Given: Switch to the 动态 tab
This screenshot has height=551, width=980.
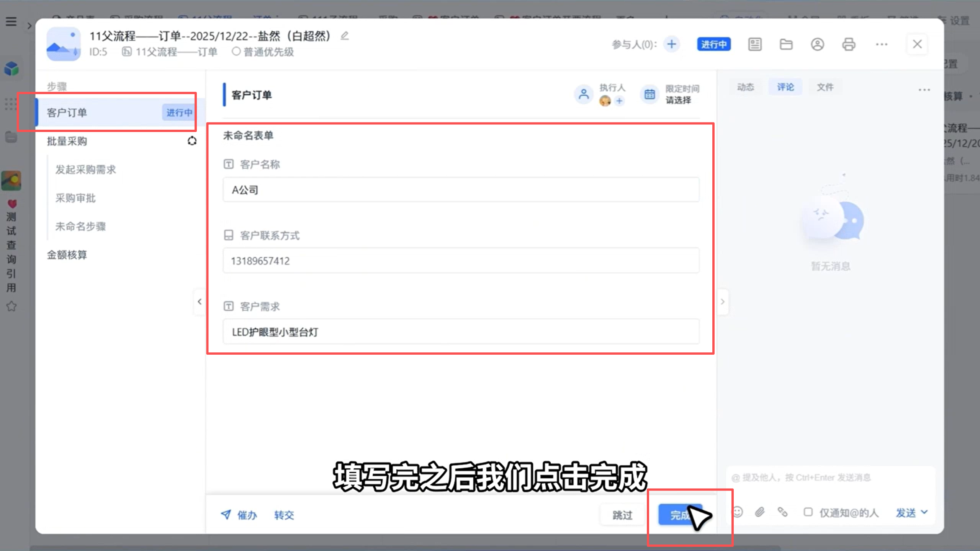Looking at the screenshot, I should pos(745,87).
